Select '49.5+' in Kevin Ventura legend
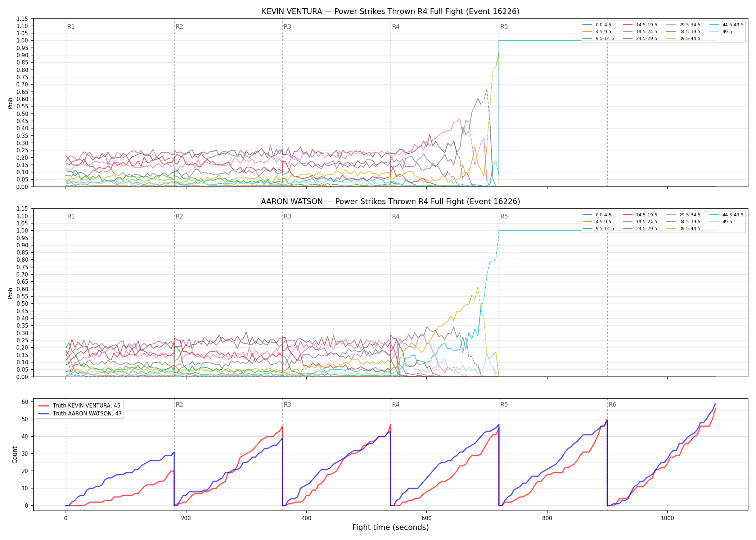 723,32
